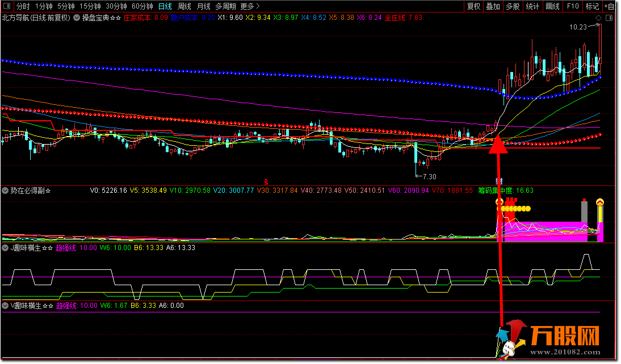Switch to the 分时 chart tab
Screen dimensions: 621x364
tap(23, 6)
